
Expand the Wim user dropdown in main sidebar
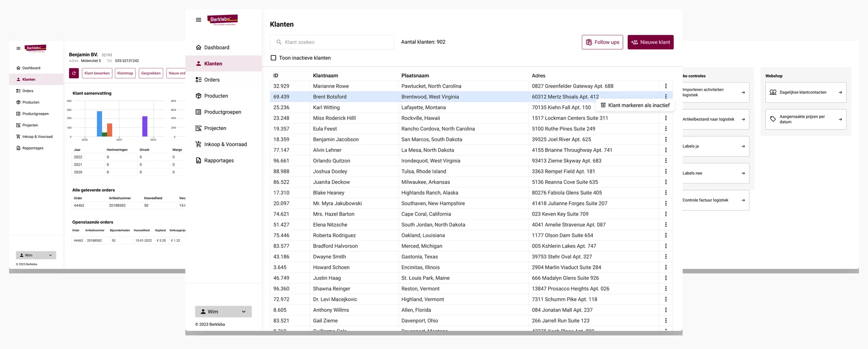223,311
